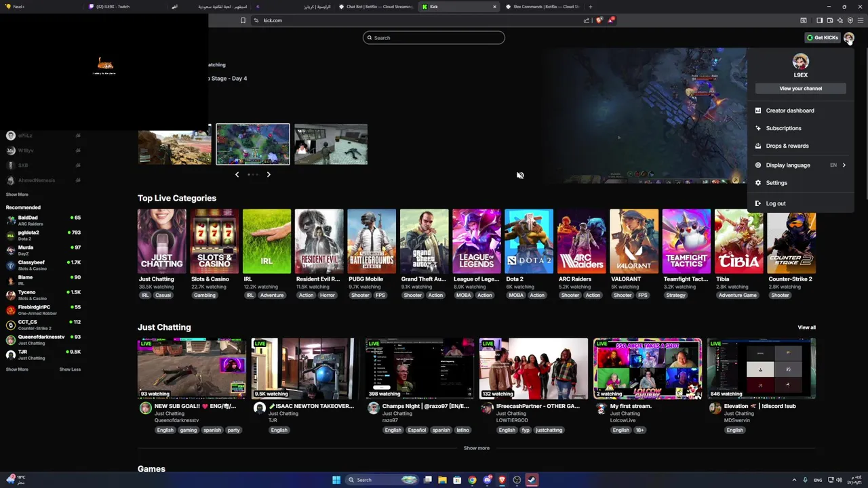Select the MOBA game carousel thumbnail
This screenshot has height=488, width=868.
pos(253,144)
